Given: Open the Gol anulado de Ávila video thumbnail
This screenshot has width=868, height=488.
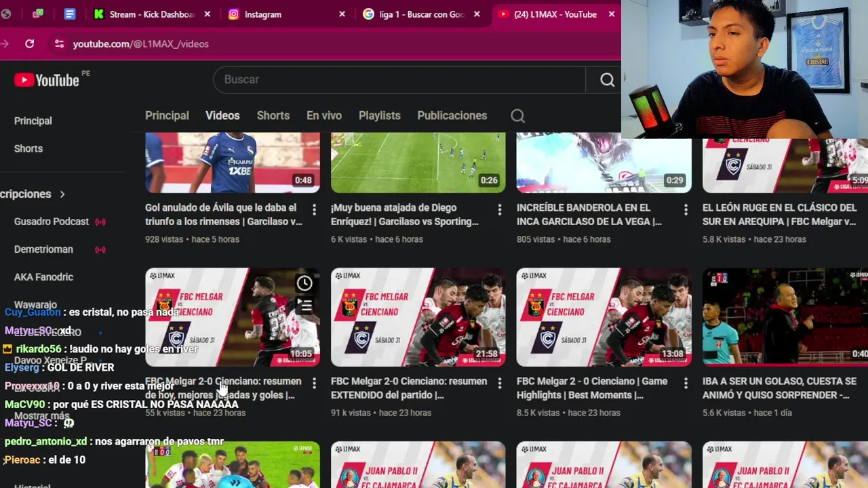Looking at the screenshot, I should (x=233, y=163).
